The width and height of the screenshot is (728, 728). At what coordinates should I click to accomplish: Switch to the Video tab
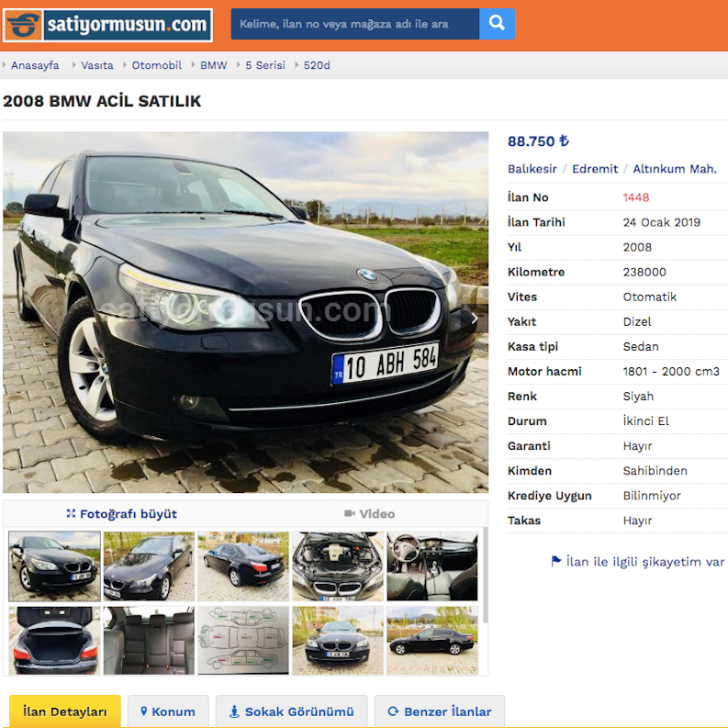pyautogui.click(x=370, y=514)
